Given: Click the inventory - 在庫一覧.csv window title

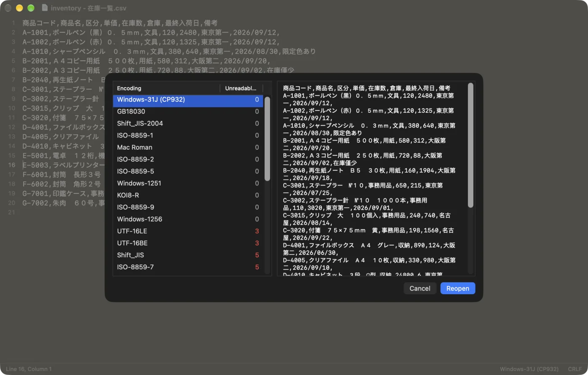Looking at the screenshot, I should click(88, 8).
